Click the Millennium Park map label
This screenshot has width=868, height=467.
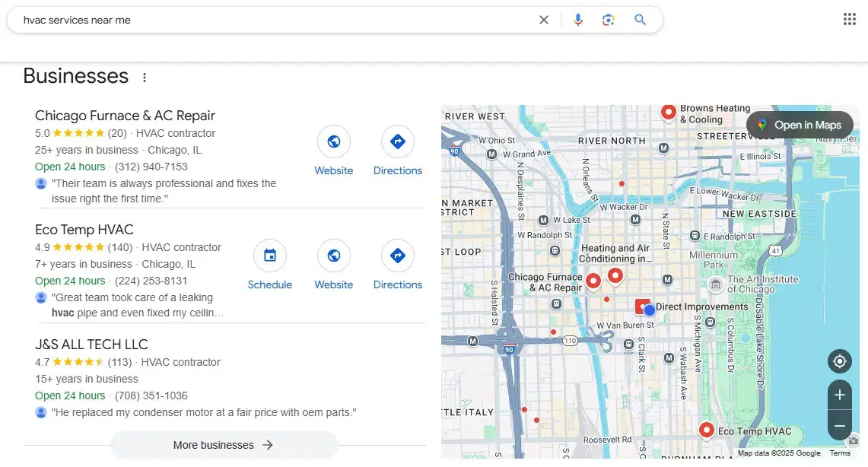(x=714, y=260)
